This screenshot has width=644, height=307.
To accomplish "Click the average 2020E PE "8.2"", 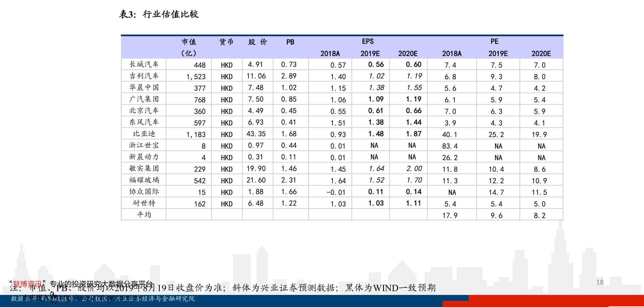I will point(540,216).
